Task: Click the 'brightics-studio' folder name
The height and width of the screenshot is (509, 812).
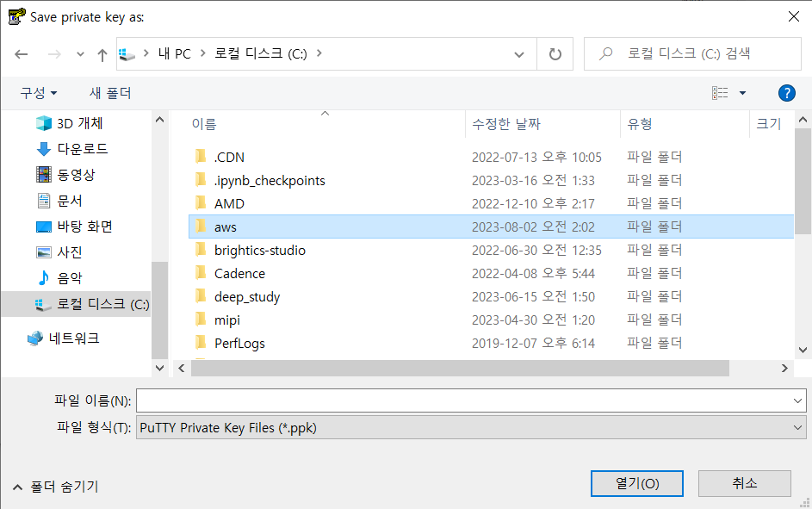Action: [260, 251]
